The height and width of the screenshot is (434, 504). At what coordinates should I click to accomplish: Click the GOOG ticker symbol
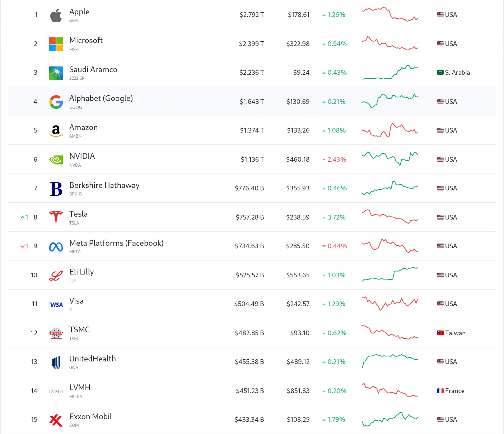point(76,107)
